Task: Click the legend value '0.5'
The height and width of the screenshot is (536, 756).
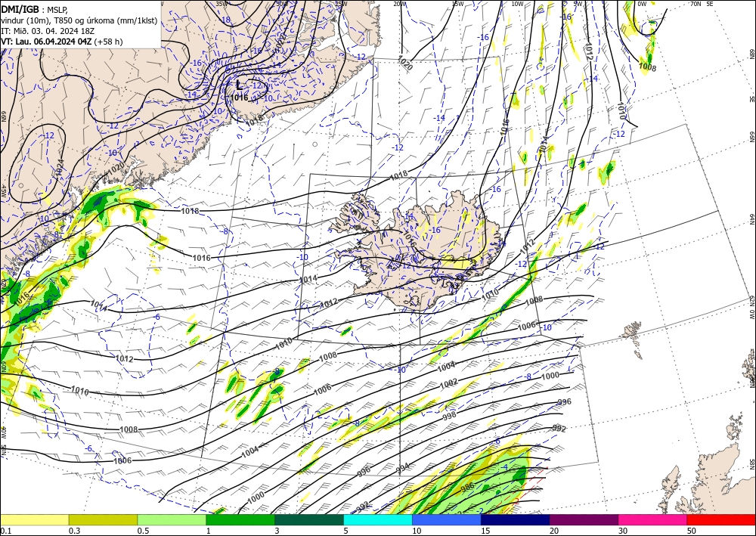Action: tap(143, 531)
